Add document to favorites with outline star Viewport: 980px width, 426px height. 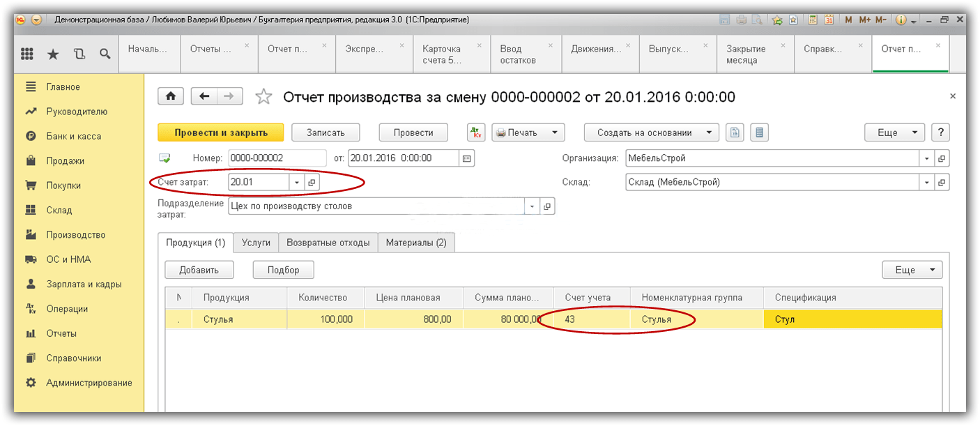pos(263,97)
